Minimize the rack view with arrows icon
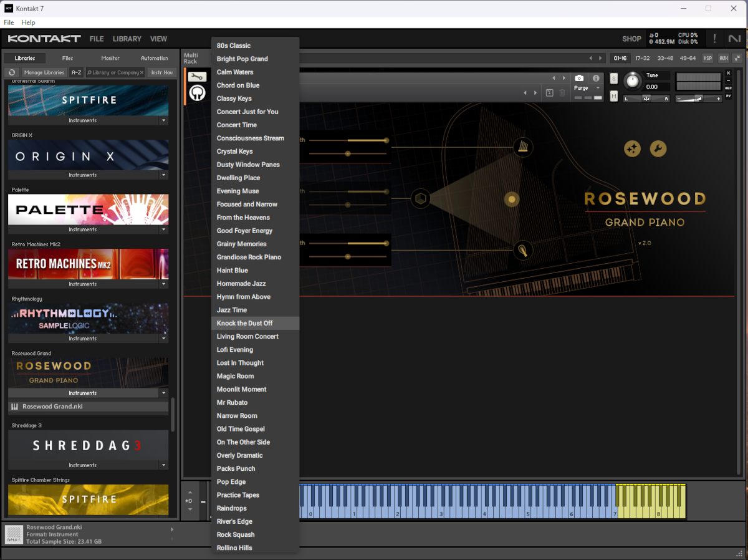The width and height of the screenshot is (748, 560). 737,58
